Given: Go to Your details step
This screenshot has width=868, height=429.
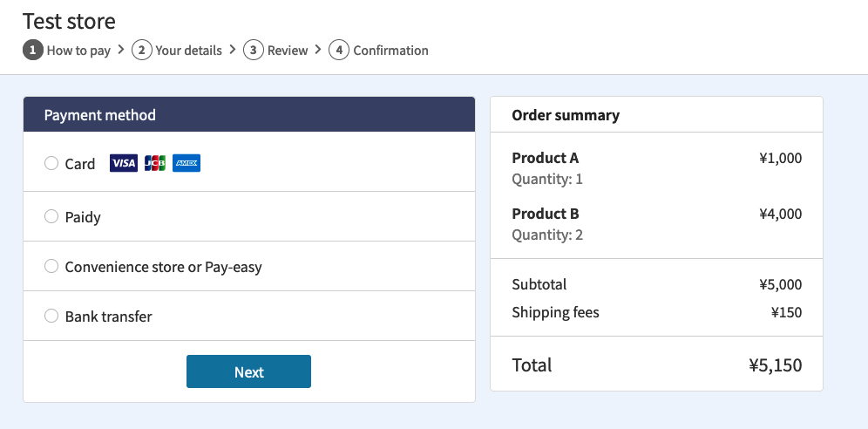Looking at the screenshot, I should (189, 51).
